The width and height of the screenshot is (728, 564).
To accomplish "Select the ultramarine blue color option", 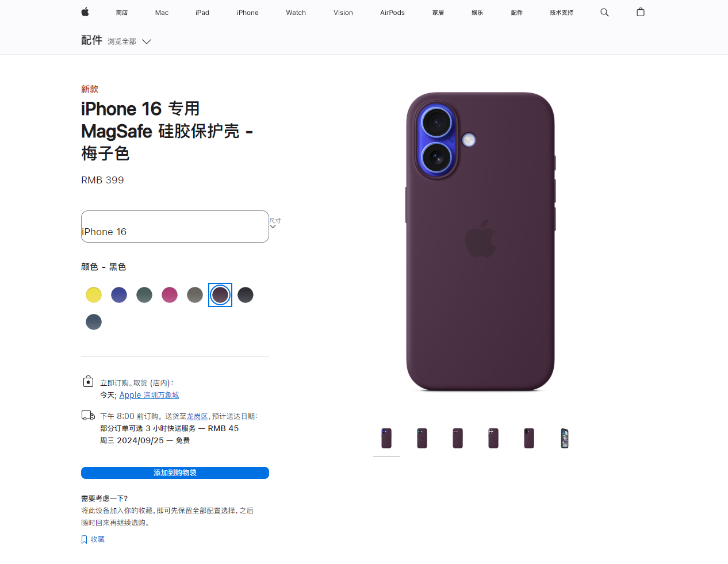I will (x=119, y=295).
